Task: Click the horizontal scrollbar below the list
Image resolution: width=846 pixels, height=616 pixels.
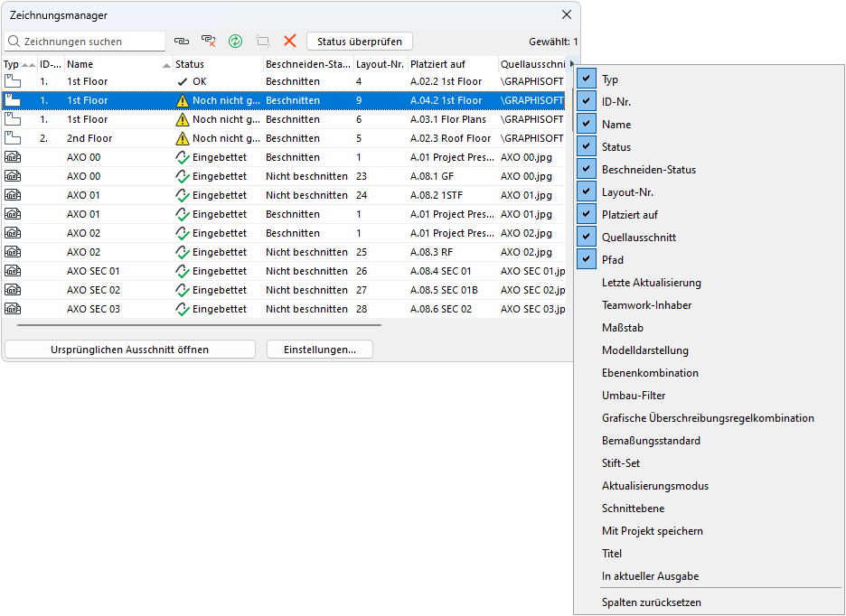Action: tap(199, 325)
